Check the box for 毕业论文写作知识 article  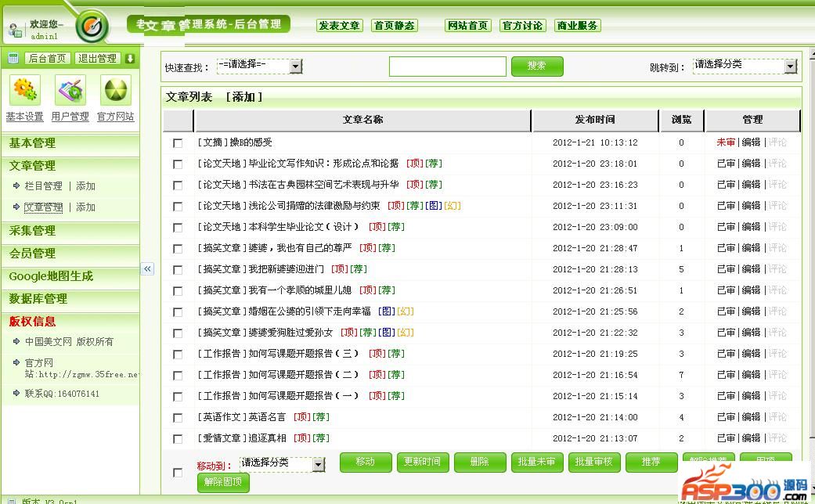pos(178,164)
